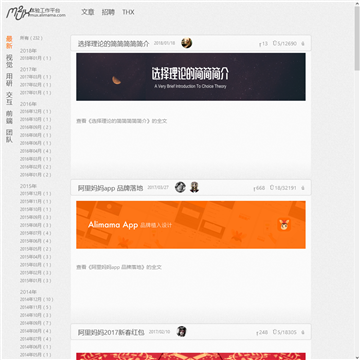Show all articles via 所有 (232)
Image resolution: width=360 pixels, height=360 pixels.
click(x=31, y=38)
